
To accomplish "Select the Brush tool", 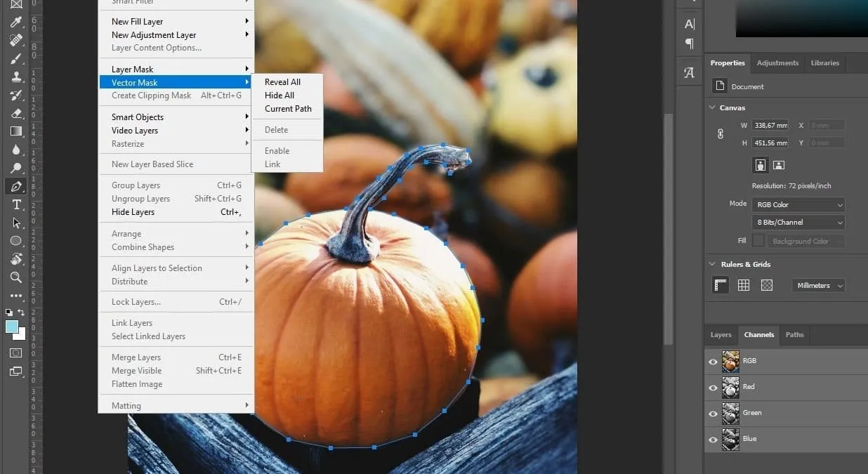I will tap(15, 59).
